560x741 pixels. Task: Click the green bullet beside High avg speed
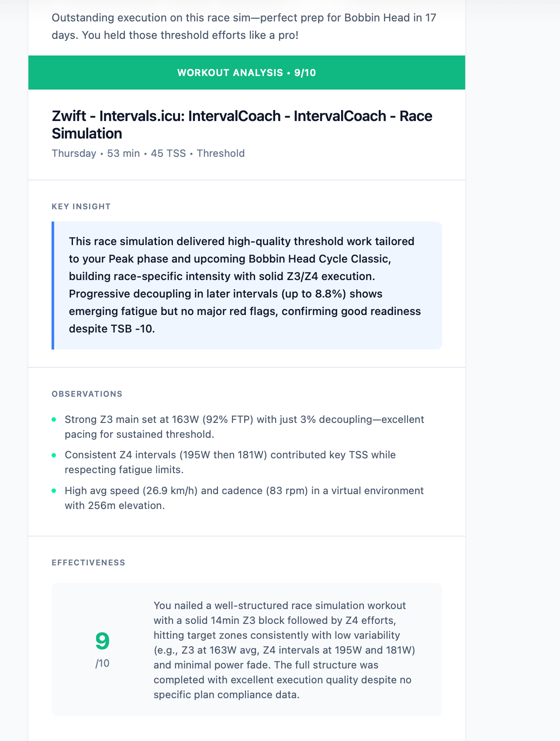pyautogui.click(x=54, y=491)
